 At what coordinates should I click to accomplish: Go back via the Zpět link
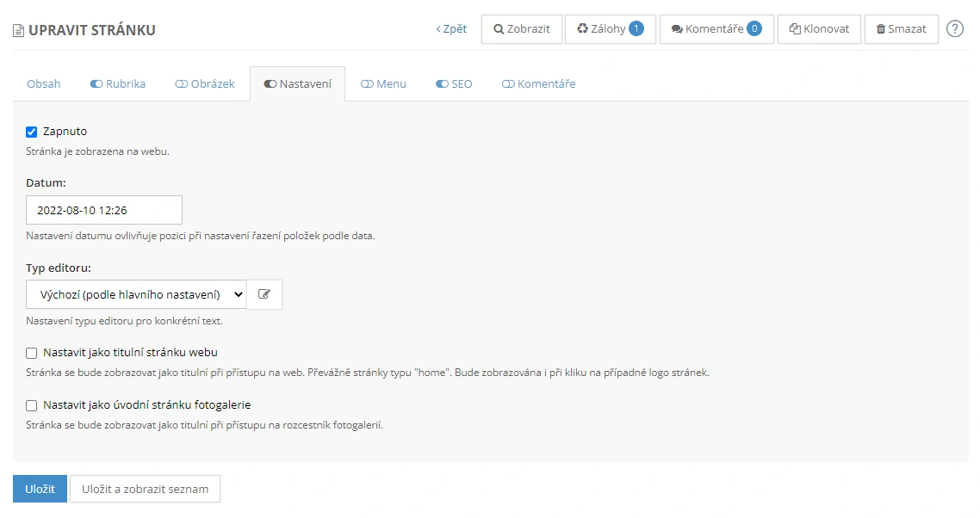click(451, 28)
